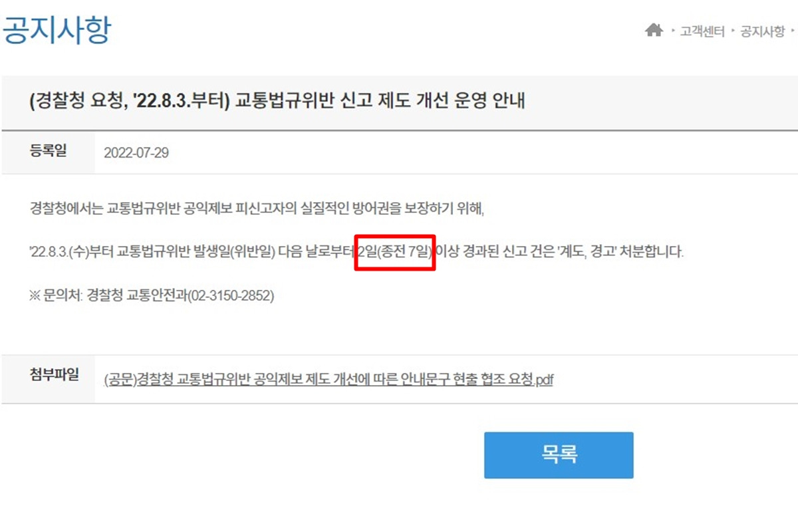Click the large 공지사항 page heading

[x=56, y=30]
